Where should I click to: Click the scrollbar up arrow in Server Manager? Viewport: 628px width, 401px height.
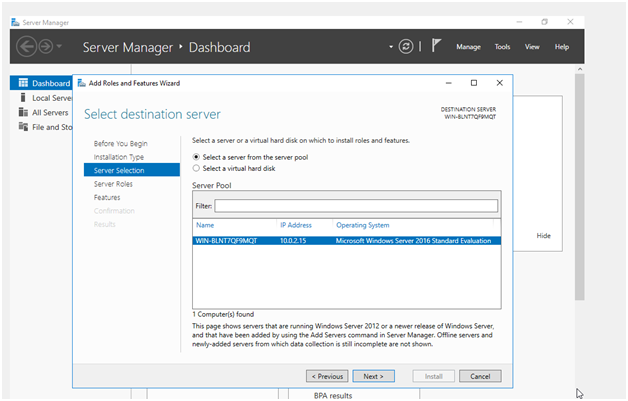(x=580, y=69)
